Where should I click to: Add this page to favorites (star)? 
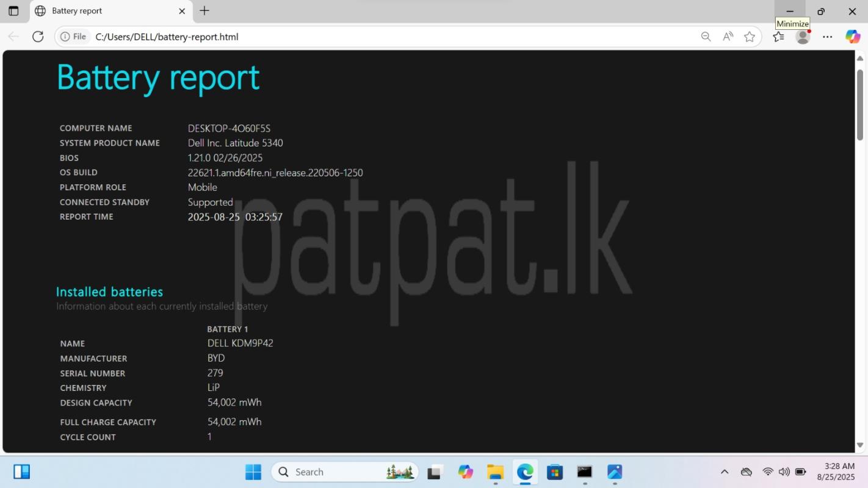point(750,37)
